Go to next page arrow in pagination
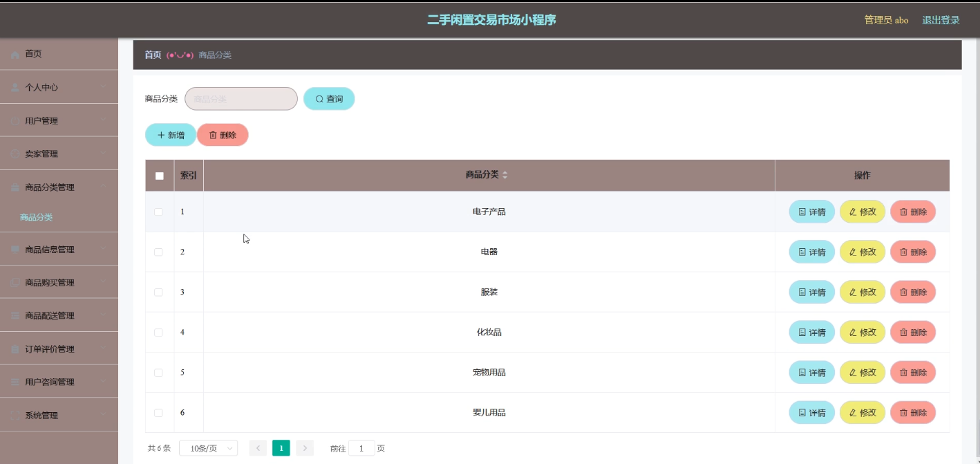This screenshot has width=980, height=464. click(x=305, y=448)
